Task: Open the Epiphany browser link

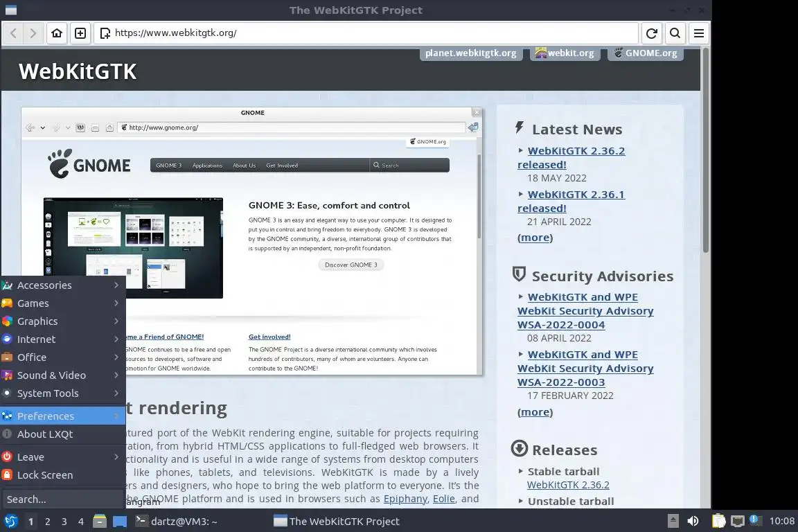Action: pyautogui.click(x=405, y=499)
